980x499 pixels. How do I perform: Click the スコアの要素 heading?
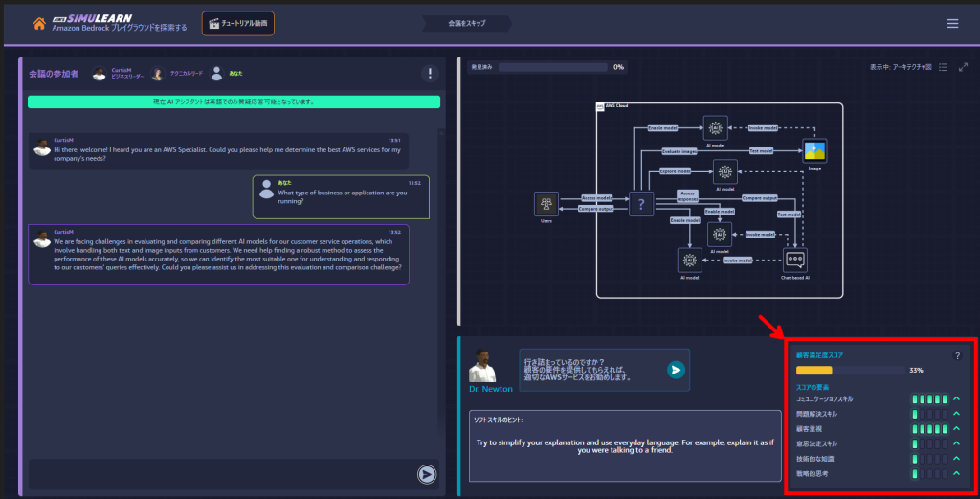tap(812, 388)
